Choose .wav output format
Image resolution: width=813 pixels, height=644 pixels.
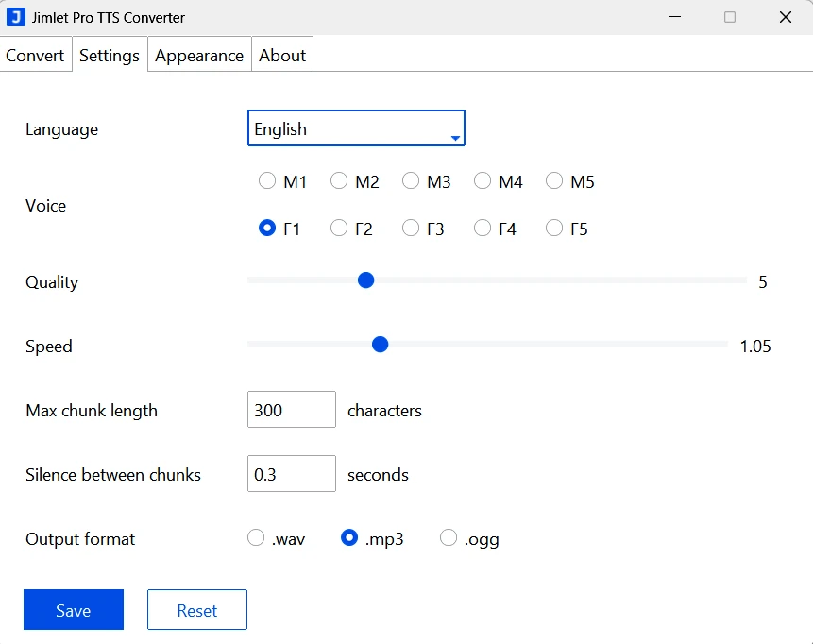click(x=255, y=536)
